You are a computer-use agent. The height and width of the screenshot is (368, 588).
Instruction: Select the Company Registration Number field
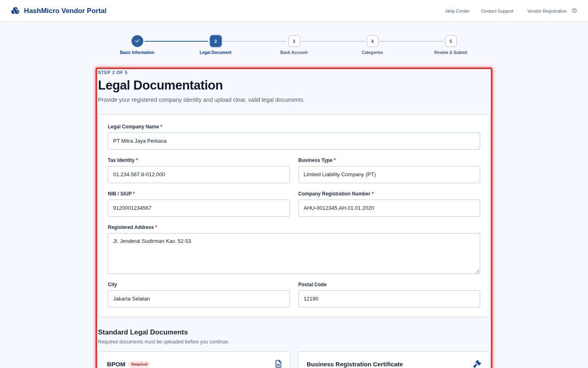389,208
